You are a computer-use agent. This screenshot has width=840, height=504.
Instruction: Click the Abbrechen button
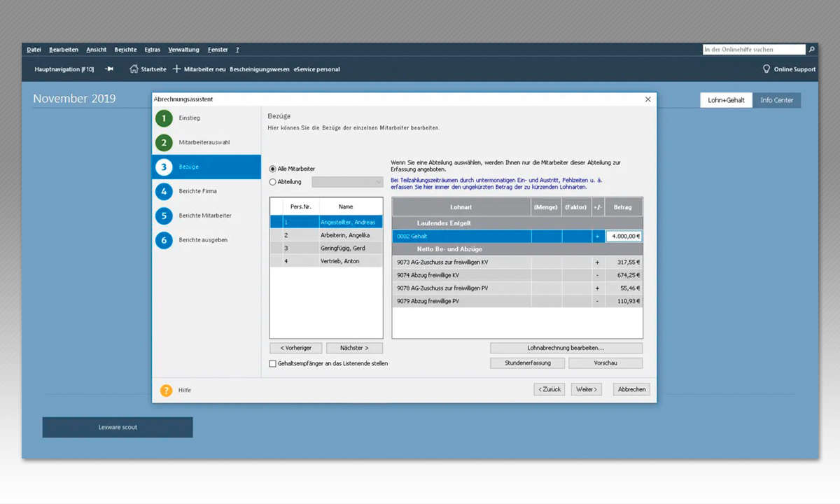click(x=631, y=389)
